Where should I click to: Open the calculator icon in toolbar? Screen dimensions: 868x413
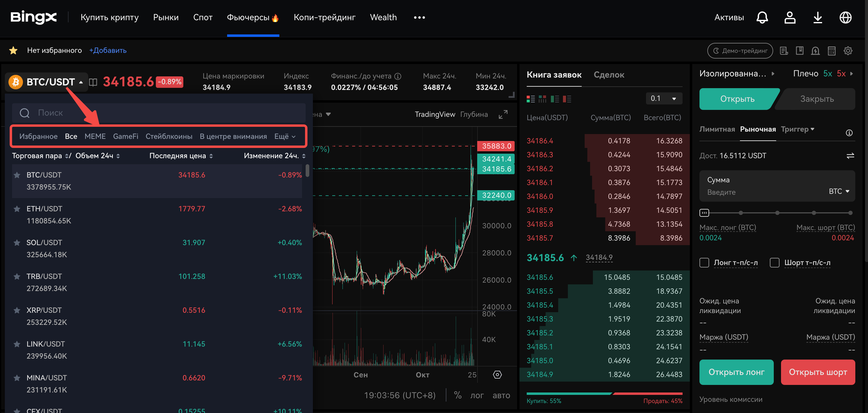point(831,51)
